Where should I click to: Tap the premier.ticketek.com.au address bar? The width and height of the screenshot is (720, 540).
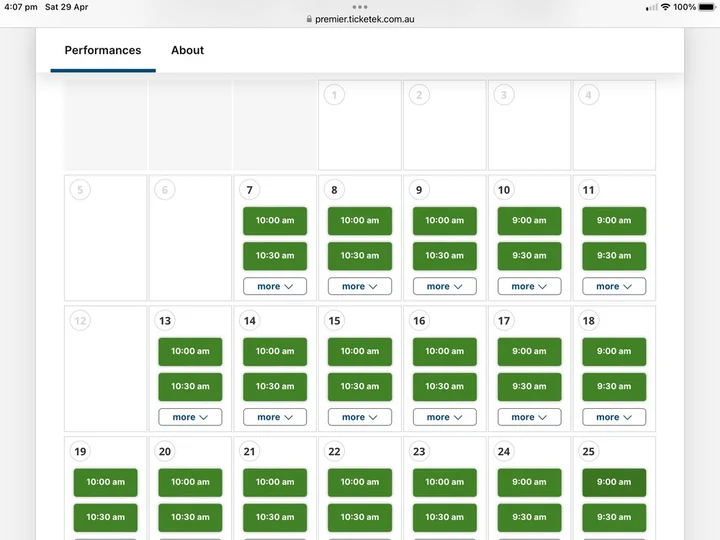(360, 19)
